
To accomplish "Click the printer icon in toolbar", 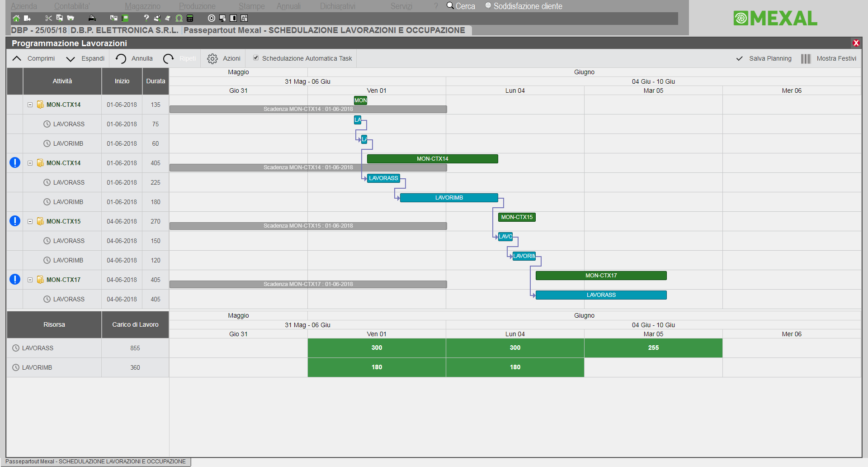I will click(92, 18).
